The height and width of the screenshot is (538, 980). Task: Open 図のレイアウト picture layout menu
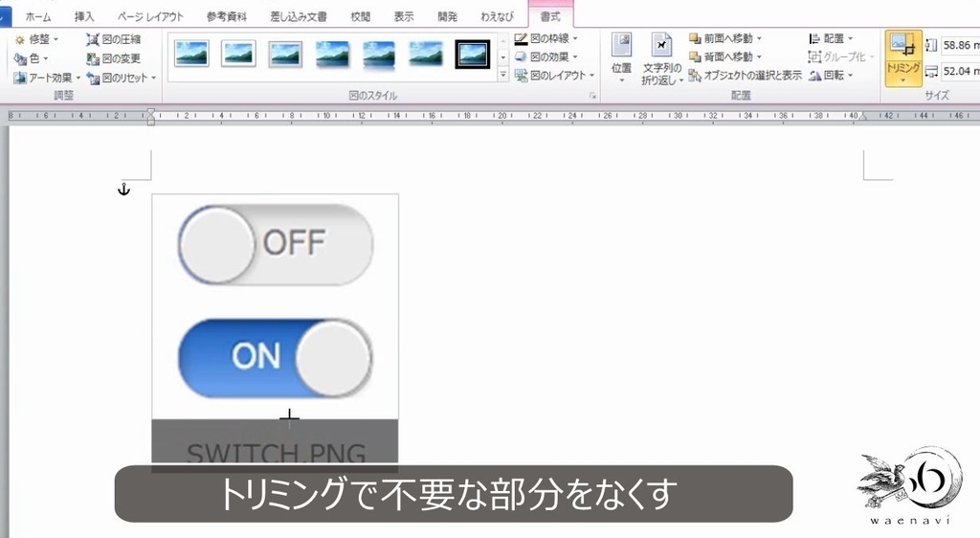click(554, 76)
